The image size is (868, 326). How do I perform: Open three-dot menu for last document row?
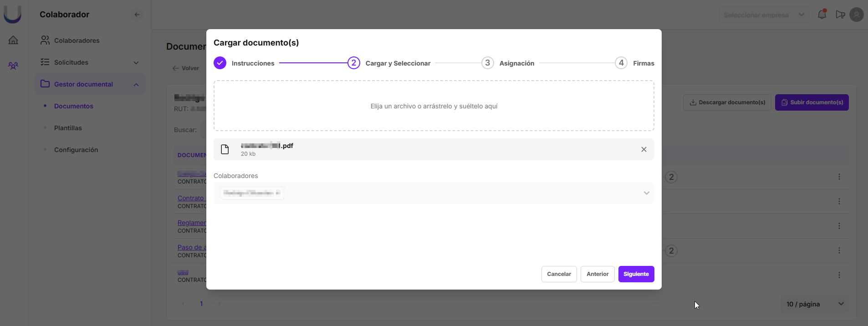pos(839,275)
